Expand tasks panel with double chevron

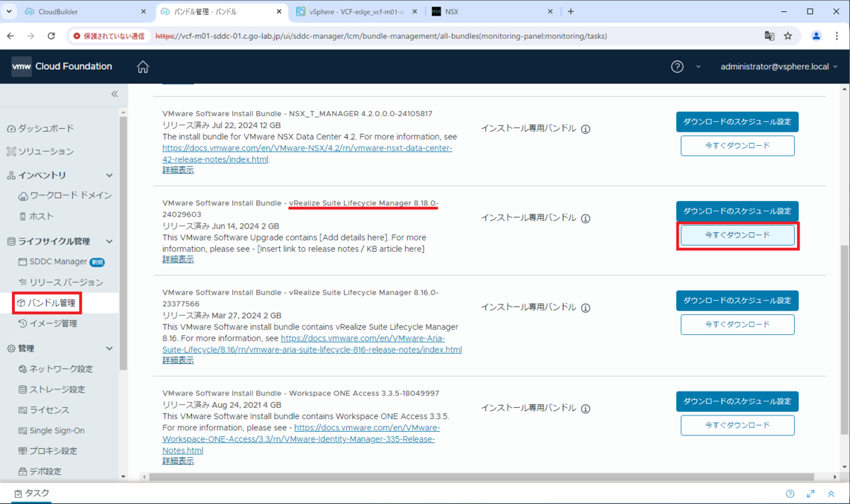click(x=831, y=493)
